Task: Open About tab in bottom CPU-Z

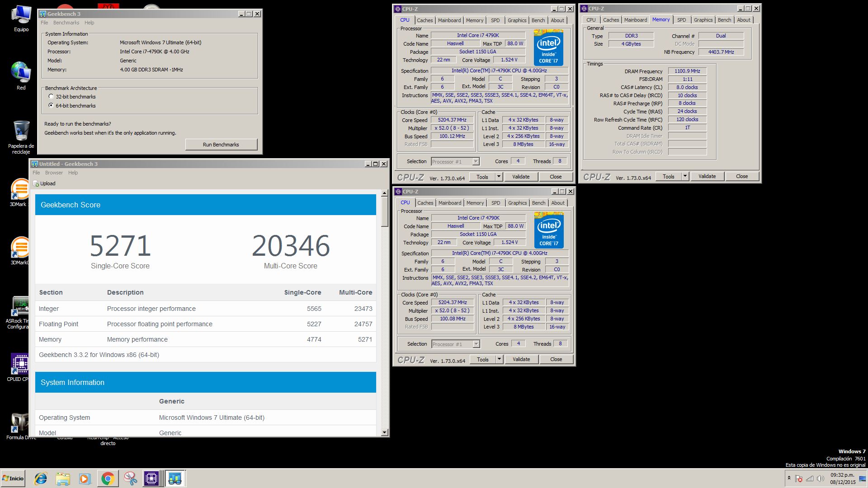Action: click(558, 203)
